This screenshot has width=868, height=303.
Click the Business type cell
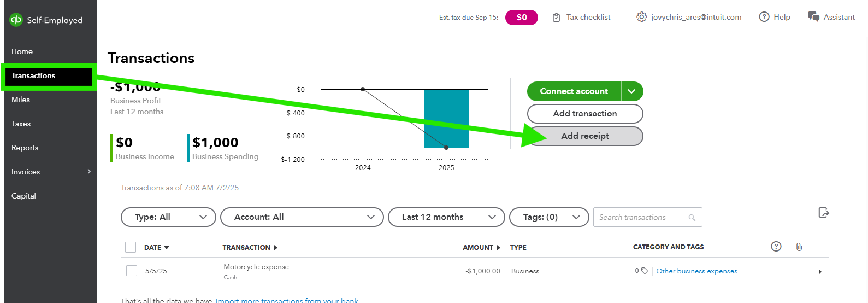pyautogui.click(x=525, y=271)
